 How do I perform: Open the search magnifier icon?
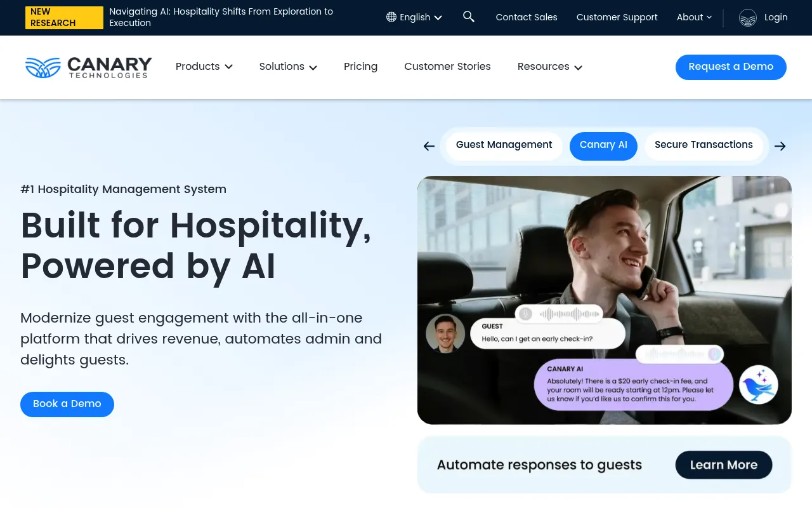[x=469, y=17]
